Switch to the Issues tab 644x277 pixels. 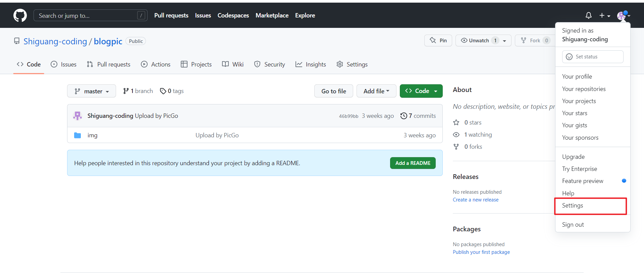(63, 64)
